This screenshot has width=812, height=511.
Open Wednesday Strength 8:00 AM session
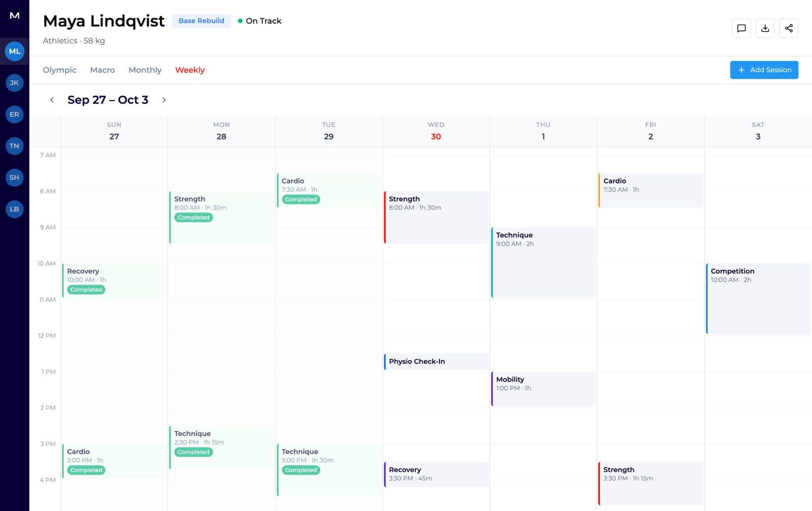(x=436, y=217)
